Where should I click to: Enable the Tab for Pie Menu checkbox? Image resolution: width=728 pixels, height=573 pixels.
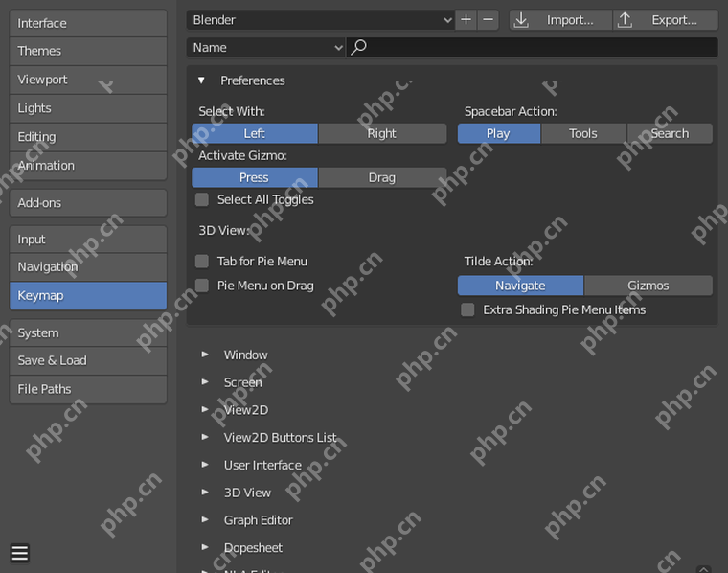202,262
